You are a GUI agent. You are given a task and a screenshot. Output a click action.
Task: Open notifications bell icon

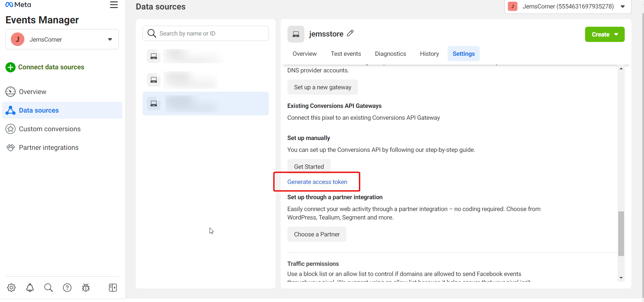(x=30, y=287)
